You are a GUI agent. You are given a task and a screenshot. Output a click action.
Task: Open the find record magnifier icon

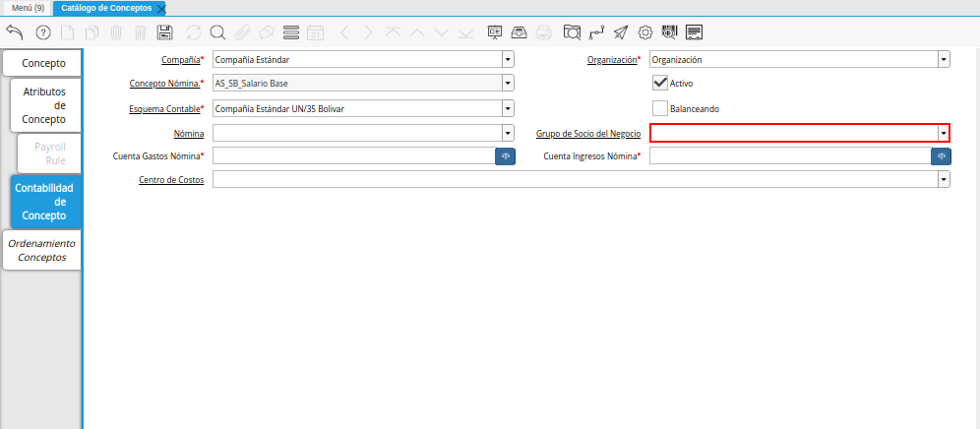tap(216, 32)
